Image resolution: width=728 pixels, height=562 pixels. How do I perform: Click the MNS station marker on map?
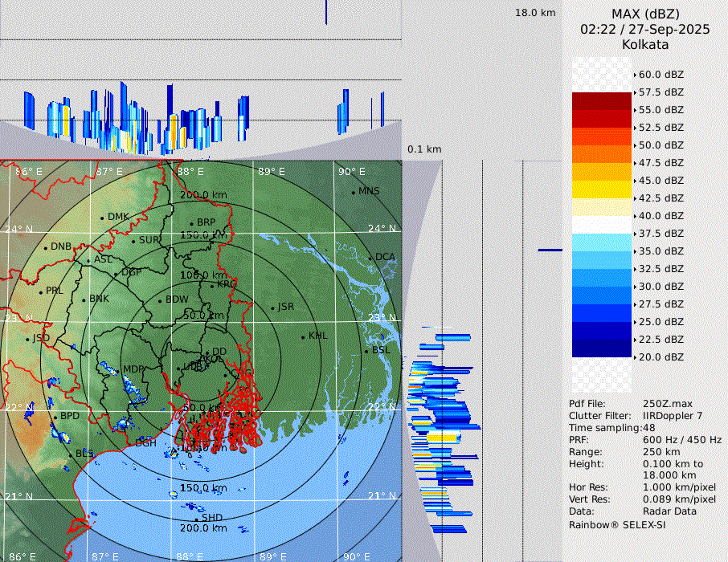(x=353, y=192)
